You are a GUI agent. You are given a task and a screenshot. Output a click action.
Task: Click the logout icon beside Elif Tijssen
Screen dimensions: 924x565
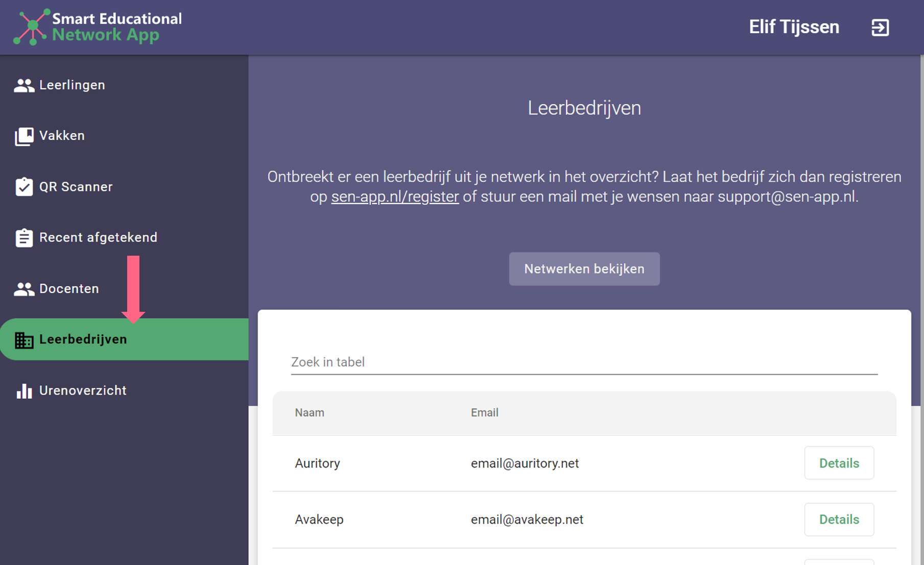coord(880,27)
